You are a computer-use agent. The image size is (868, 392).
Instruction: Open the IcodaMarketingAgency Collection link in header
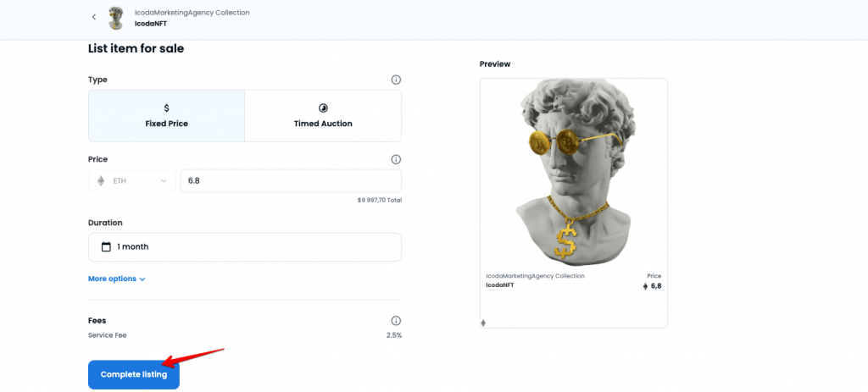[192, 12]
